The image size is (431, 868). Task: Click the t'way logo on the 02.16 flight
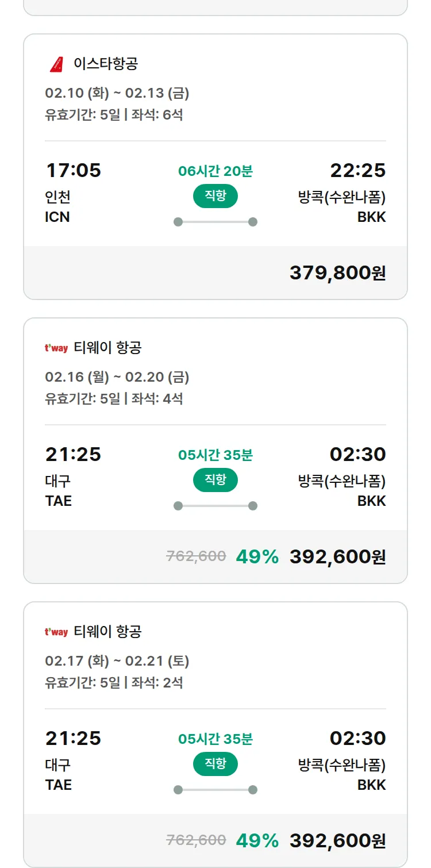(x=56, y=348)
